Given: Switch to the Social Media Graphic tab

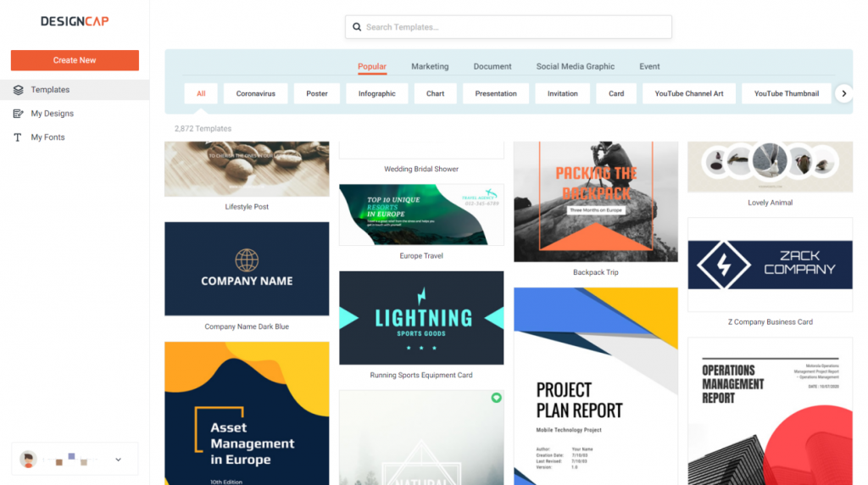Looking at the screenshot, I should (x=576, y=66).
